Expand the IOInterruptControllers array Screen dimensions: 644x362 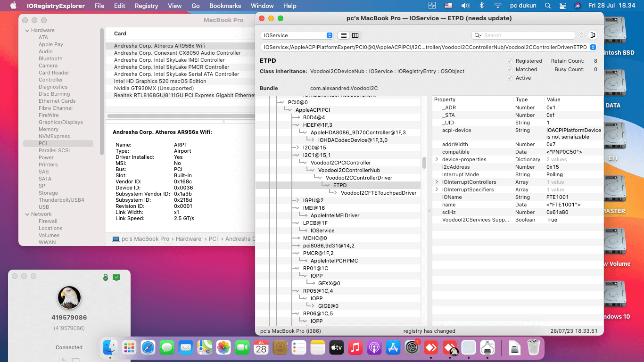pos(437,182)
